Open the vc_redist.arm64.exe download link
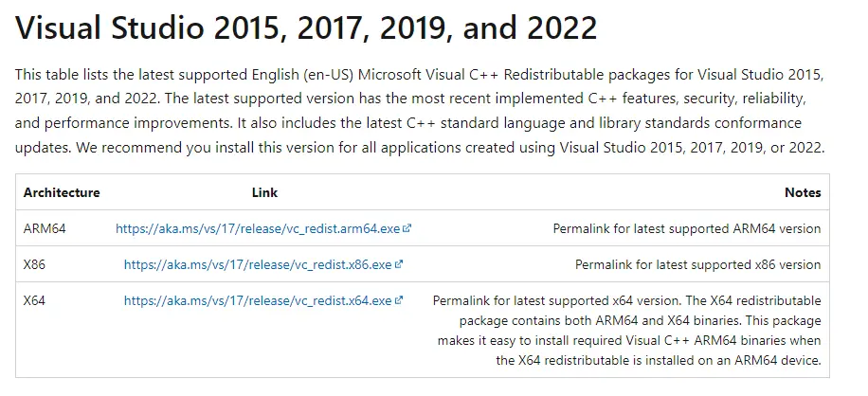The image size is (868, 396). point(258,228)
